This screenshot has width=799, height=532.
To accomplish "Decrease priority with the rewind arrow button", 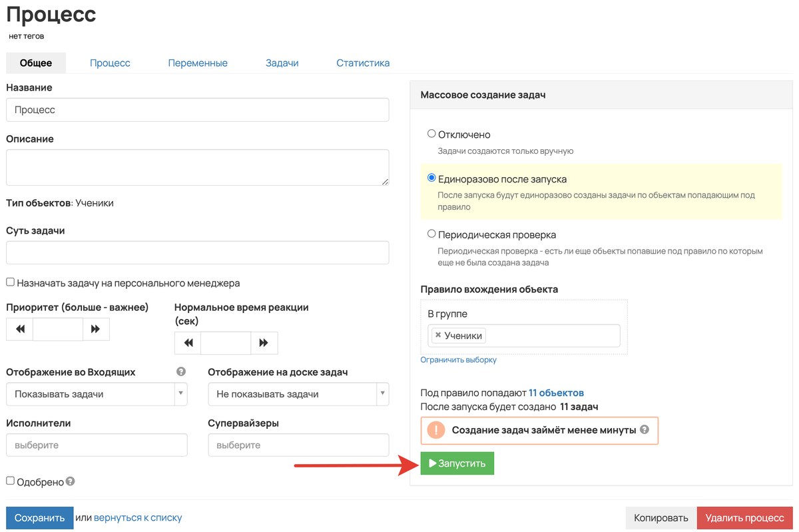I will click(20, 330).
